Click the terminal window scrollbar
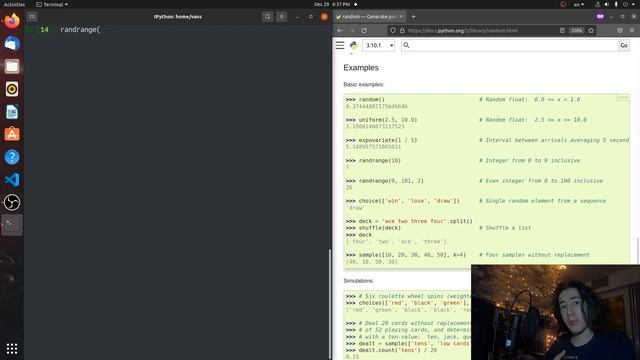Screen dimensions: 640x360 [x=330, y=304]
